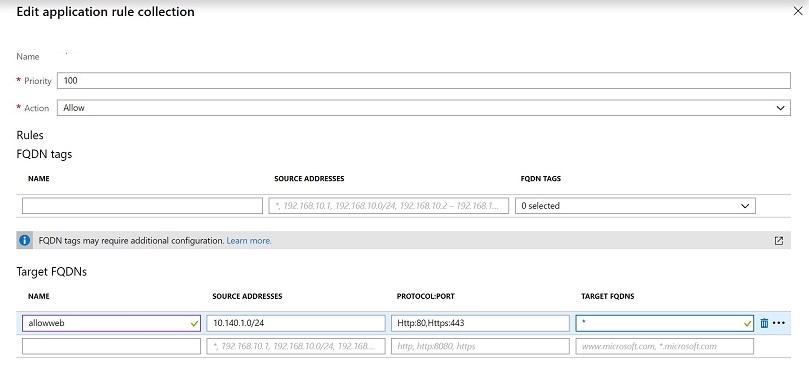Open the Action dropdown set to Allow

(x=424, y=108)
